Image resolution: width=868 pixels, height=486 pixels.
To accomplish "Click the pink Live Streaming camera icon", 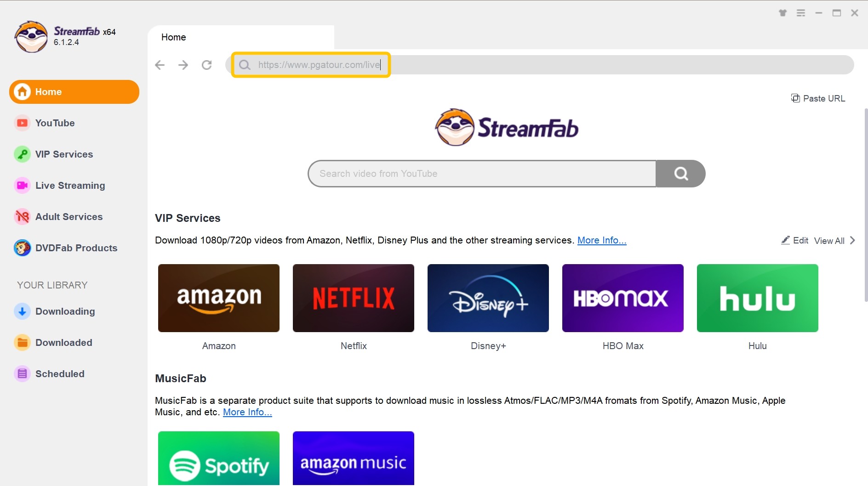I will pyautogui.click(x=22, y=186).
